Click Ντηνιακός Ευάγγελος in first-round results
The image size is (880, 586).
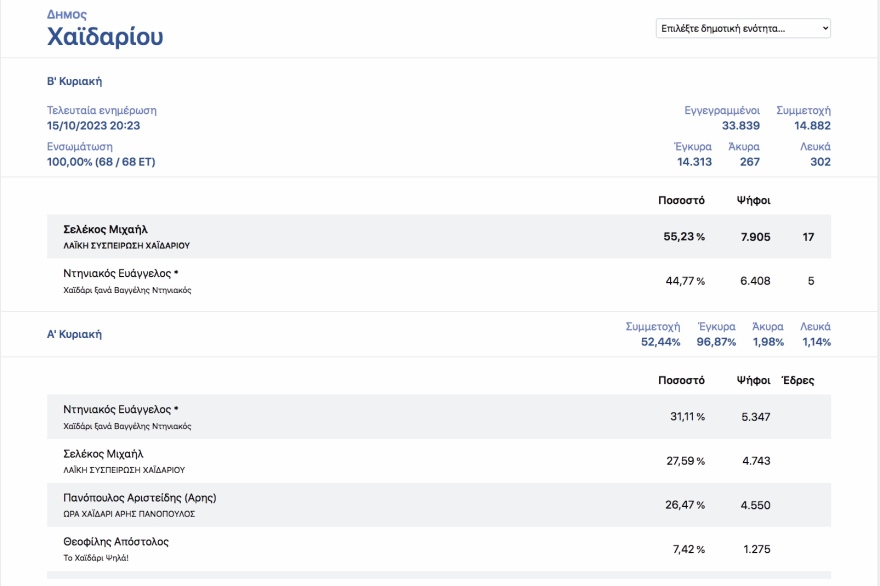point(120,410)
